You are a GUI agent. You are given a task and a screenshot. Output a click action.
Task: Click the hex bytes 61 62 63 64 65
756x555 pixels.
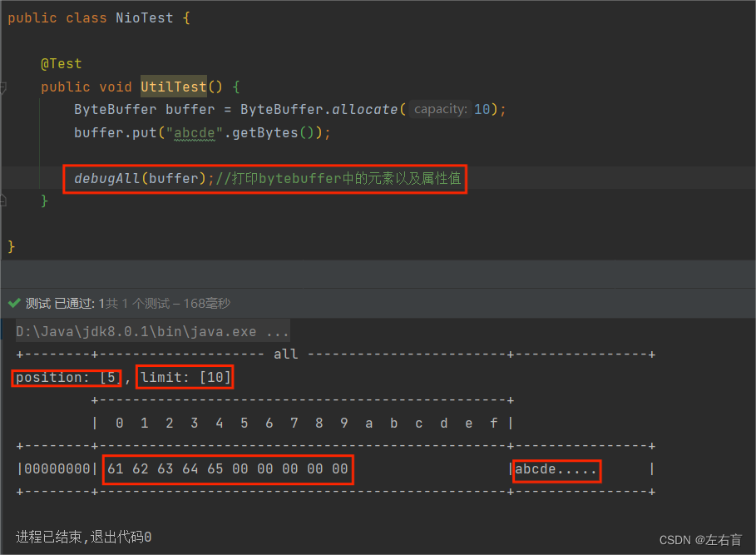pos(165,468)
